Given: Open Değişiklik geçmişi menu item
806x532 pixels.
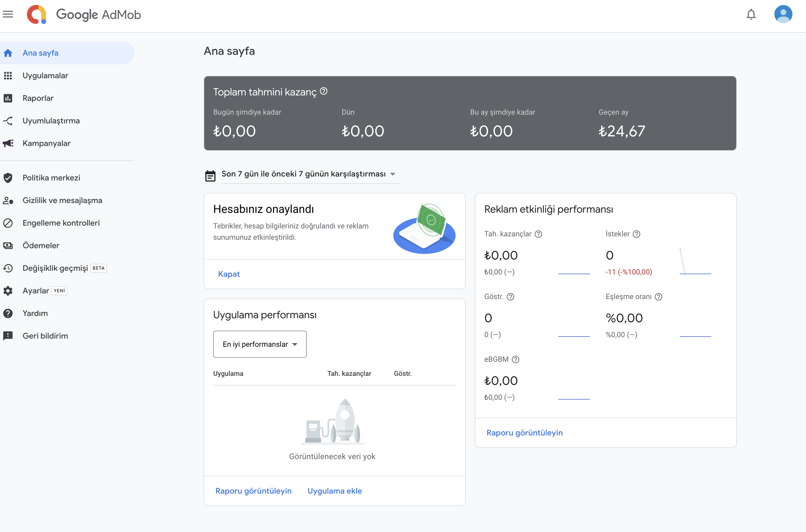Looking at the screenshot, I should [x=67, y=268].
